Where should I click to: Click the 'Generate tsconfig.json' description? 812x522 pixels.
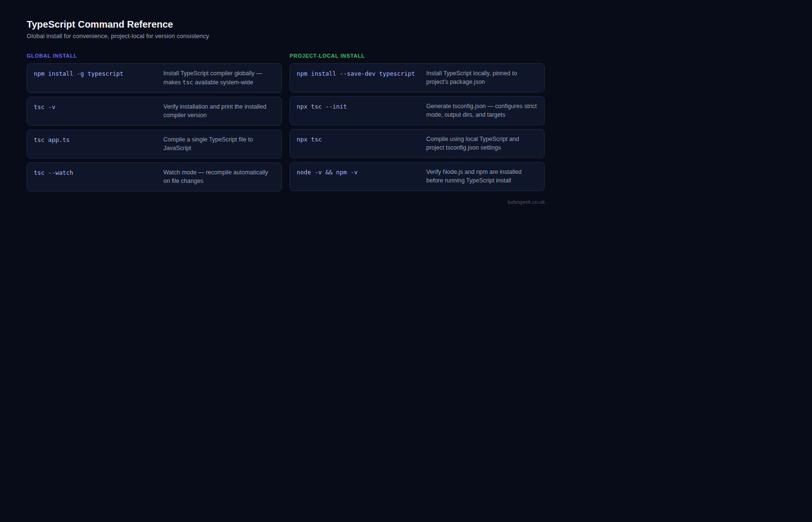click(x=481, y=110)
